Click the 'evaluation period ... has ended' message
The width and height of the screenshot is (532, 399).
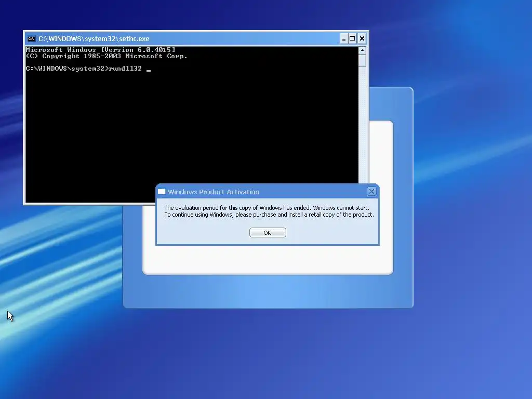pyautogui.click(x=267, y=208)
